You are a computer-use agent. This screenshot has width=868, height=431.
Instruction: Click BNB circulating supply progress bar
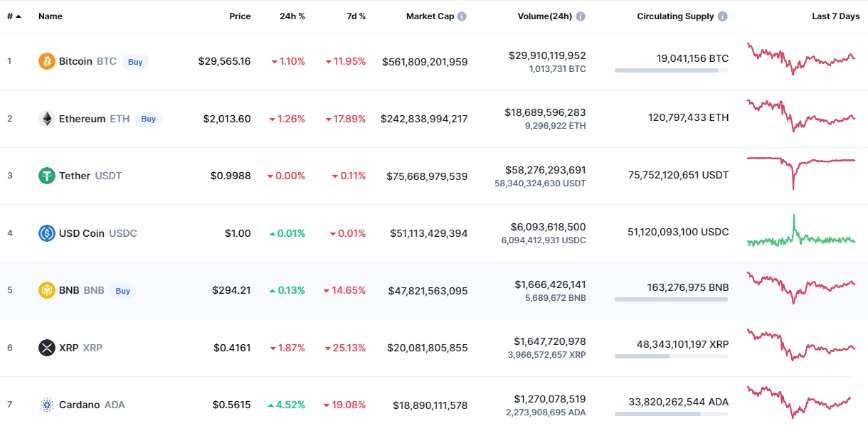(x=672, y=299)
